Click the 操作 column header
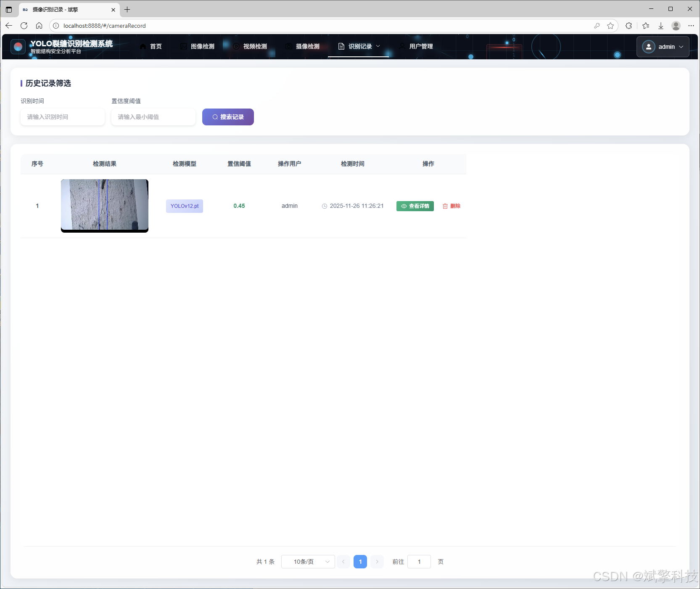This screenshot has width=700, height=589. [x=428, y=164]
